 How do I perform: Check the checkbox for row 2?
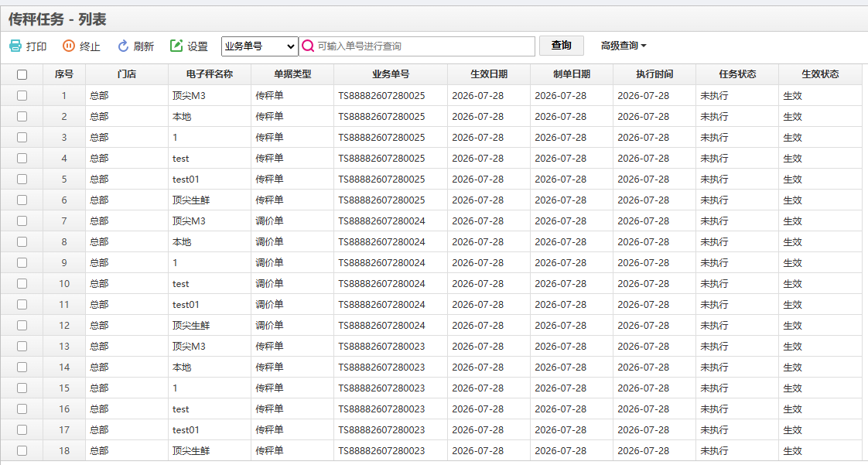[x=22, y=116]
